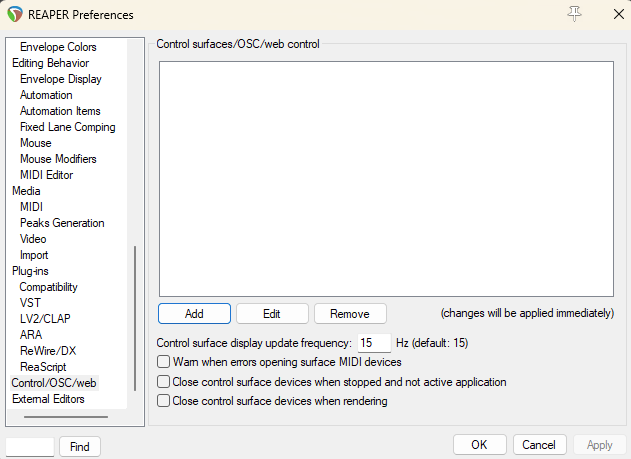Click the empty control surfaces list box
Viewport: 631px width, 459px height.
(386, 179)
